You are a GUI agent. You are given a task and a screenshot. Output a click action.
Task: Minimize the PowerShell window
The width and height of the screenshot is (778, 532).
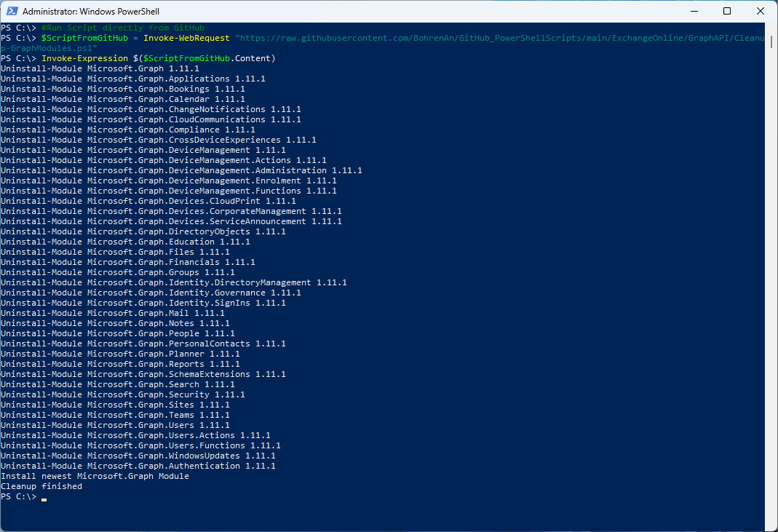[x=694, y=11]
